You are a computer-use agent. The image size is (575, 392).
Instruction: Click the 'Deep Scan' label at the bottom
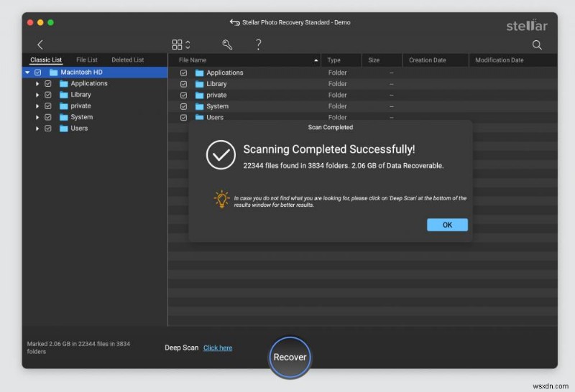point(182,347)
